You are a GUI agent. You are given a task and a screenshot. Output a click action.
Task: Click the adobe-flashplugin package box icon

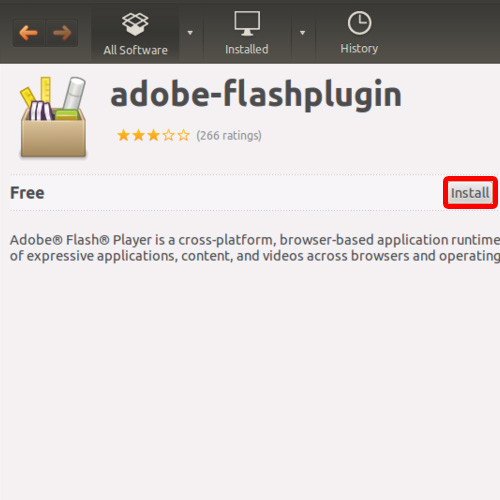tap(53, 117)
